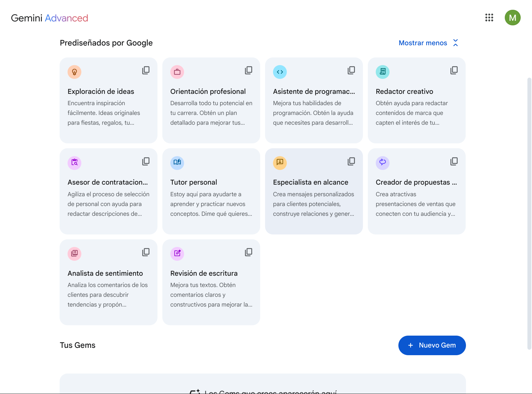Duplicate the Redactor creativo Gem
532x394 pixels.
pyautogui.click(x=454, y=70)
